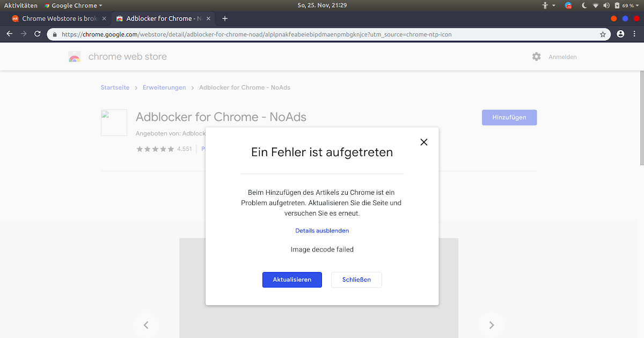The height and width of the screenshot is (338, 644).
Task: Close the error dialog with X
Action: pos(424,142)
